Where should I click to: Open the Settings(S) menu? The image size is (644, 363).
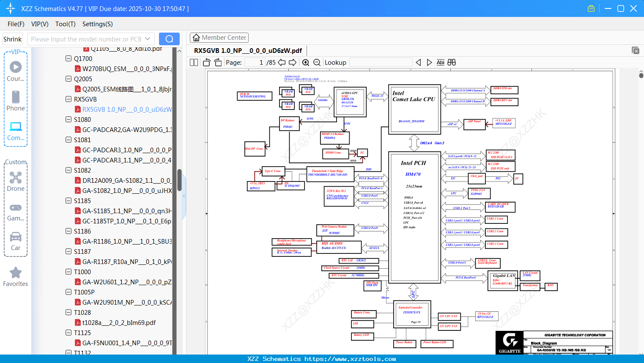click(x=98, y=24)
